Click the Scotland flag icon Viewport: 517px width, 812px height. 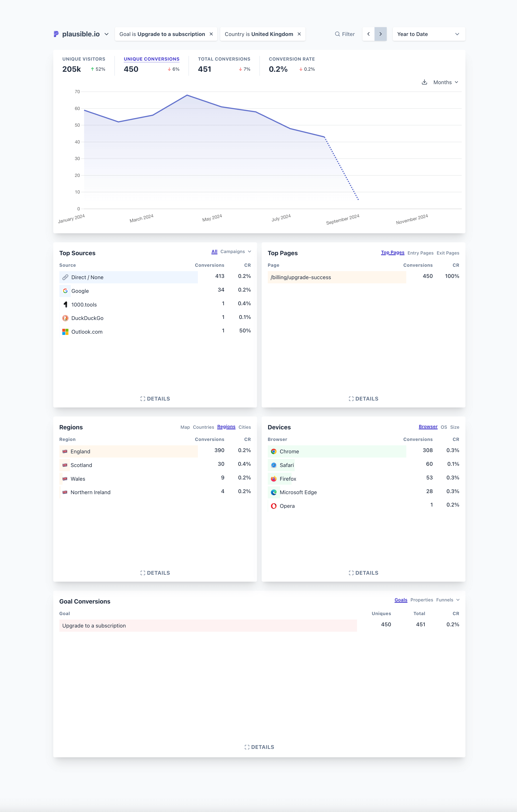pos(65,465)
